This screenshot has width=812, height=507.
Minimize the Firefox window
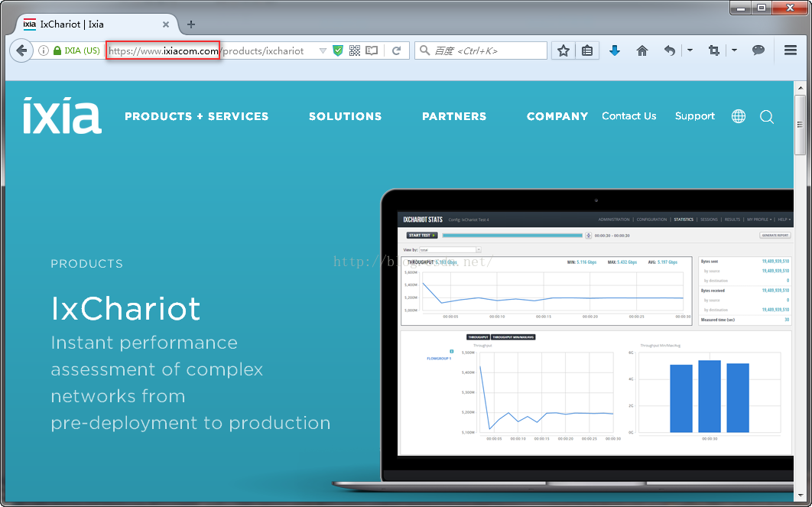pyautogui.click(x=741, y=8)
